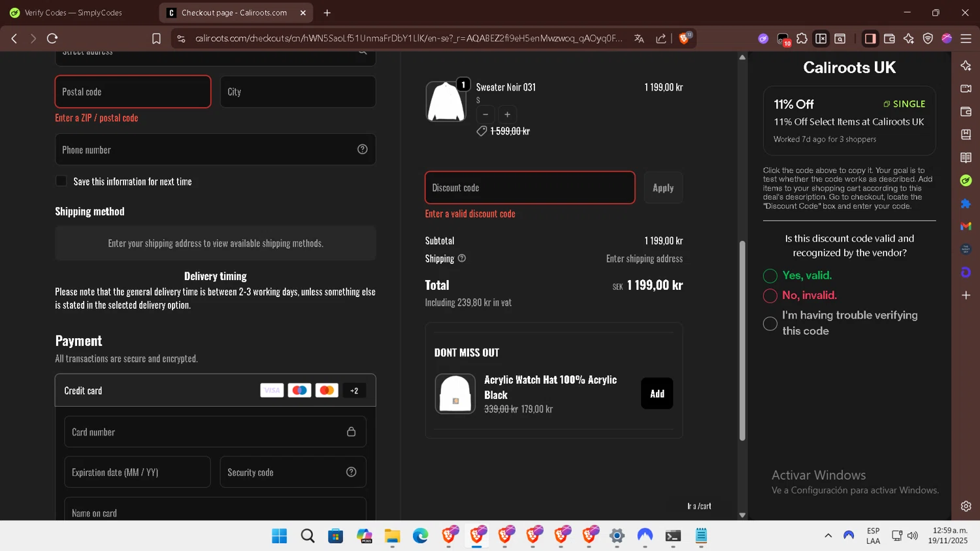Click the shipping info question icon

tap(462, 258)
